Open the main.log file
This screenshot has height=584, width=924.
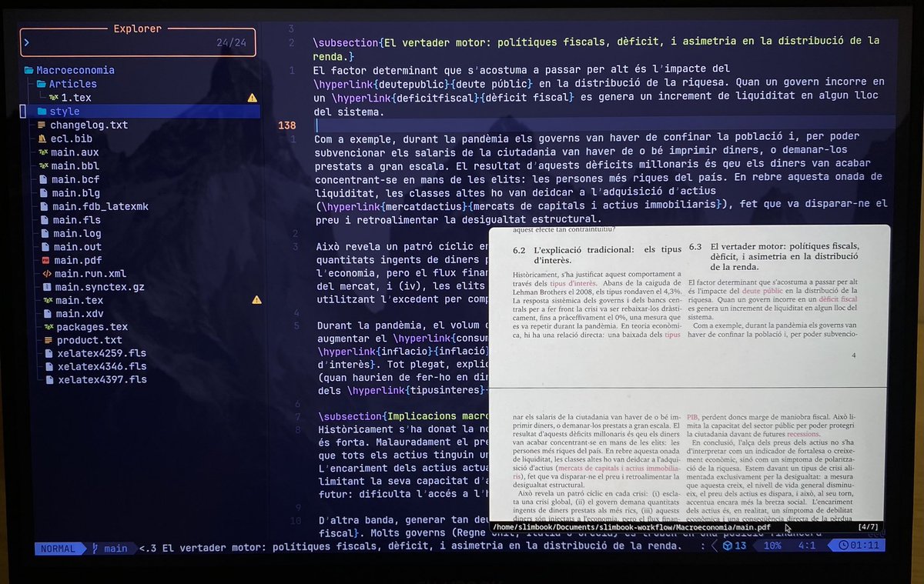pyautogui.click(x=77, y=233)
